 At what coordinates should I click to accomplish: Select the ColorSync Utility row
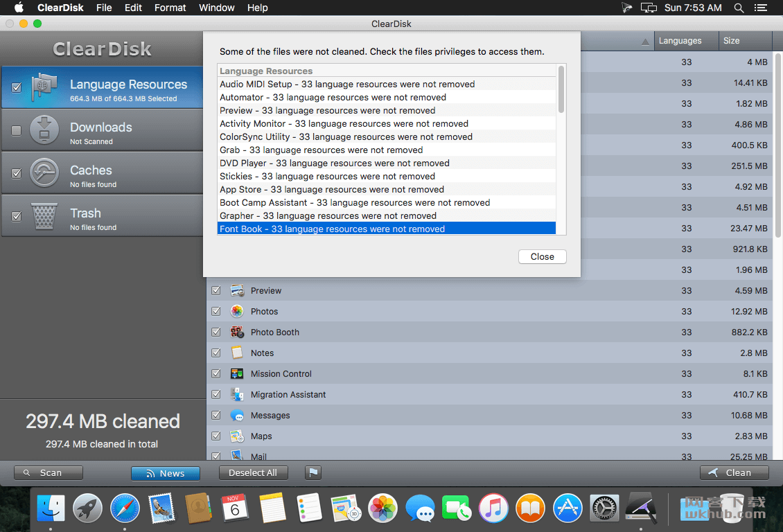(387, 136)
